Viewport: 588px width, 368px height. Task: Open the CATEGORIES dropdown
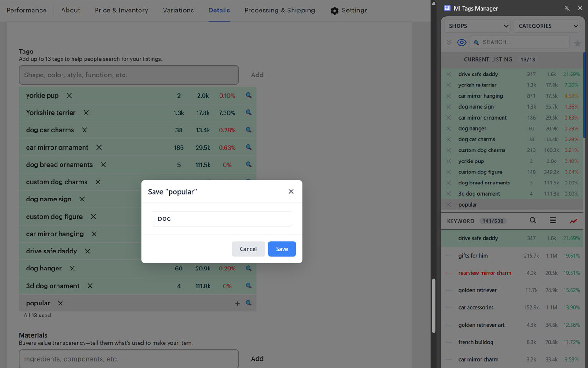coord(548,26)
